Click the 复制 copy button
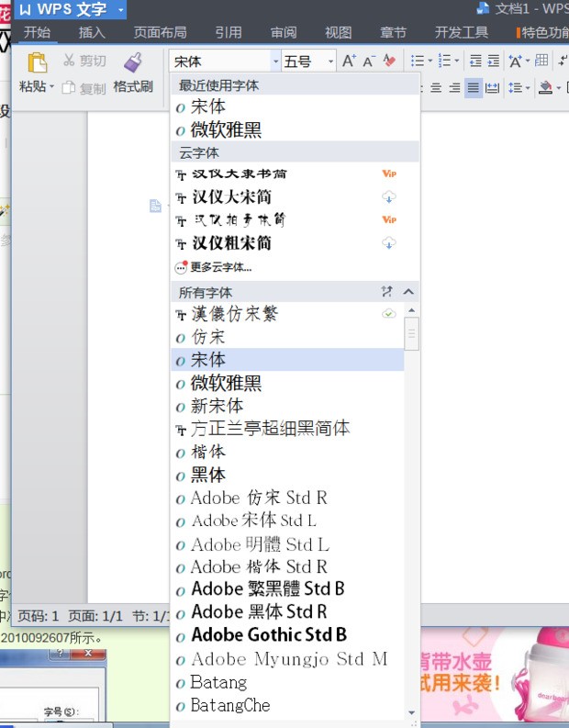The height and width of the screenshot is (728, 569). (x=84, y=88)
